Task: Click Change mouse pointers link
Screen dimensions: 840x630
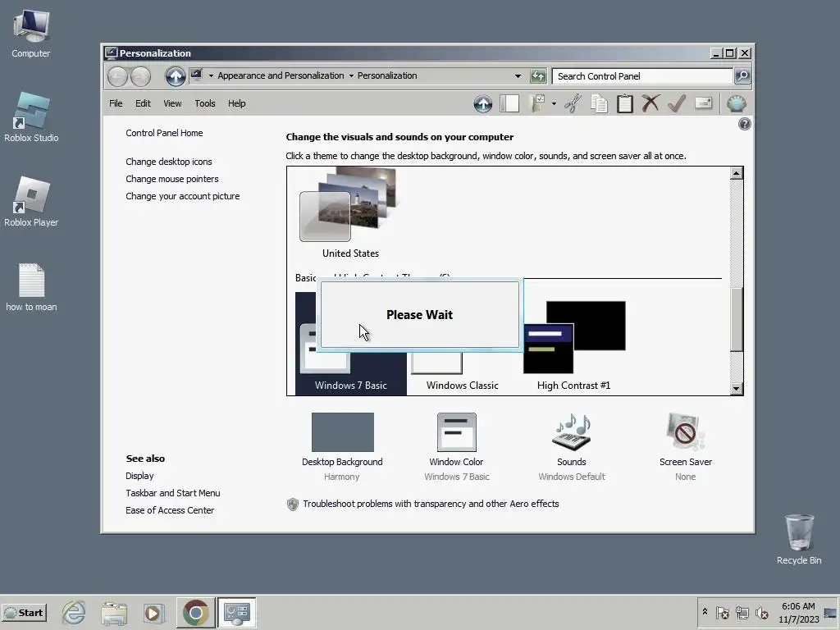Action: (x=172, y=179)
